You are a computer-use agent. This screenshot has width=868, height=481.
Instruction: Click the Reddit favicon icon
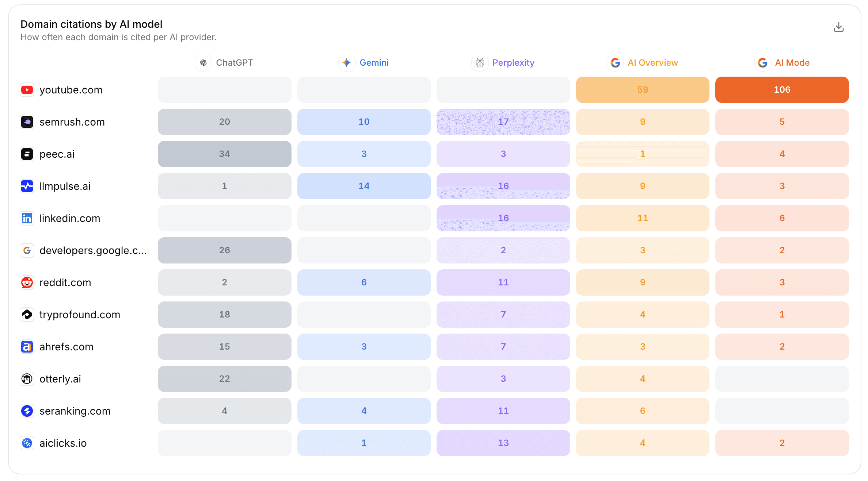[x=27, y=282]
